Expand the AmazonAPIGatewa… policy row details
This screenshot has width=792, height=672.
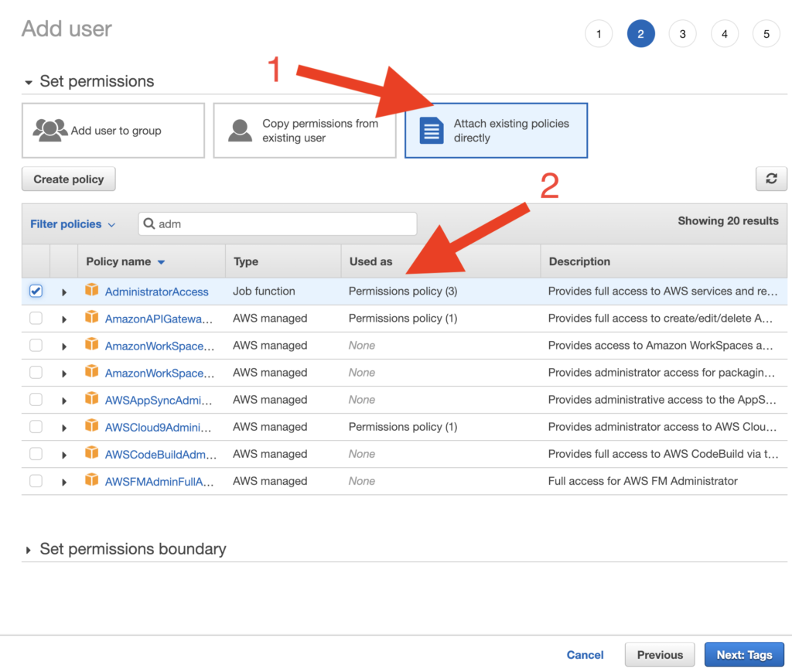pyautogui.click(x=64, y=319)
